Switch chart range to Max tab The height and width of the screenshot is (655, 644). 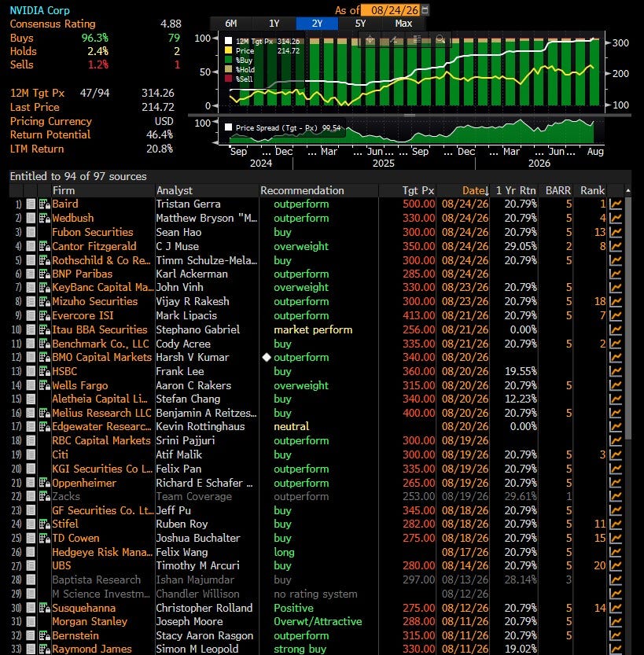coord(403,24)
